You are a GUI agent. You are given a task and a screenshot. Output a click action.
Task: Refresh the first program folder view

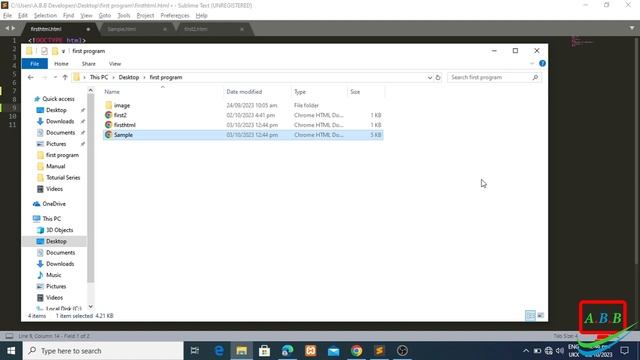pos(438,77)
